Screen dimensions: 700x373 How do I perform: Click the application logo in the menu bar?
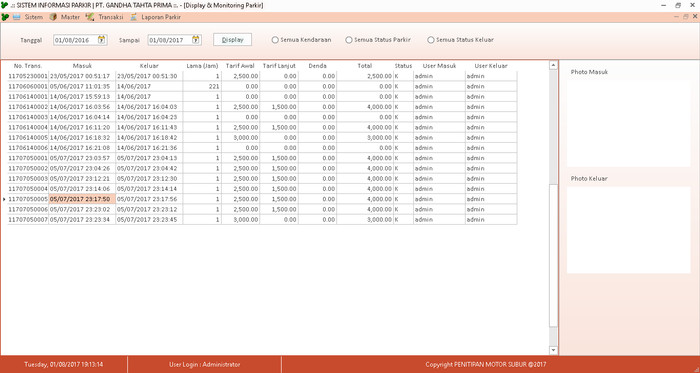point(5,17)
